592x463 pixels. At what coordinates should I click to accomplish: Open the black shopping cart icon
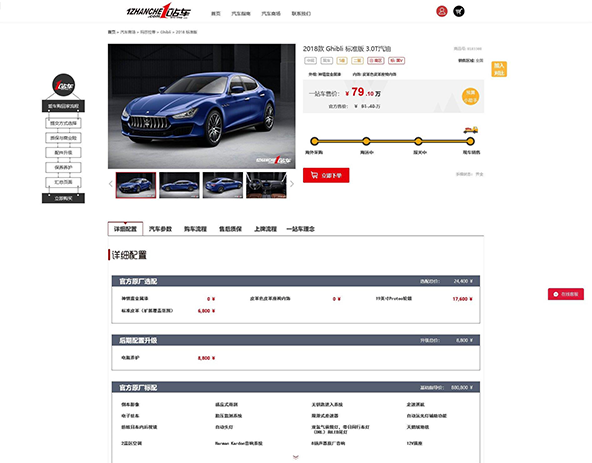click(459, 11)
